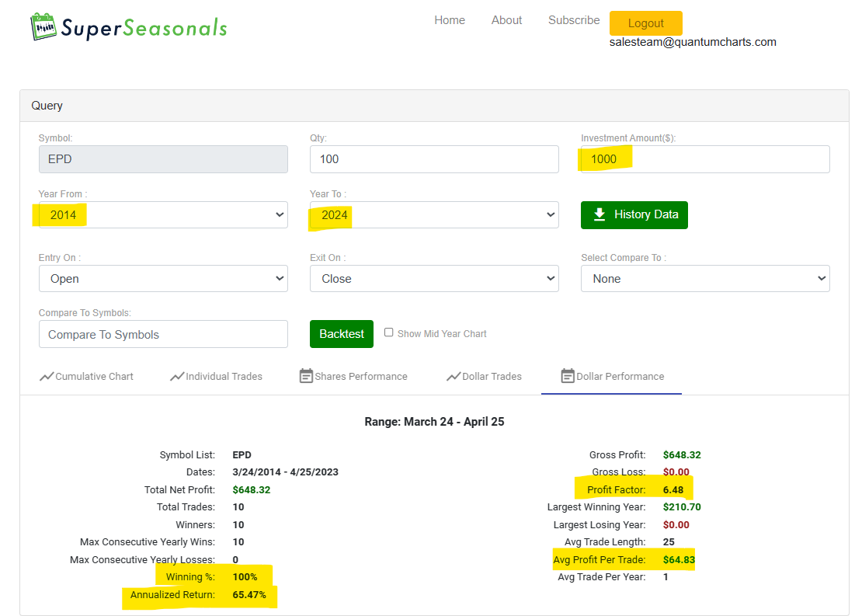Go to the Home page
The height and width of the screenshot is (616, 855).
point(450,20)
